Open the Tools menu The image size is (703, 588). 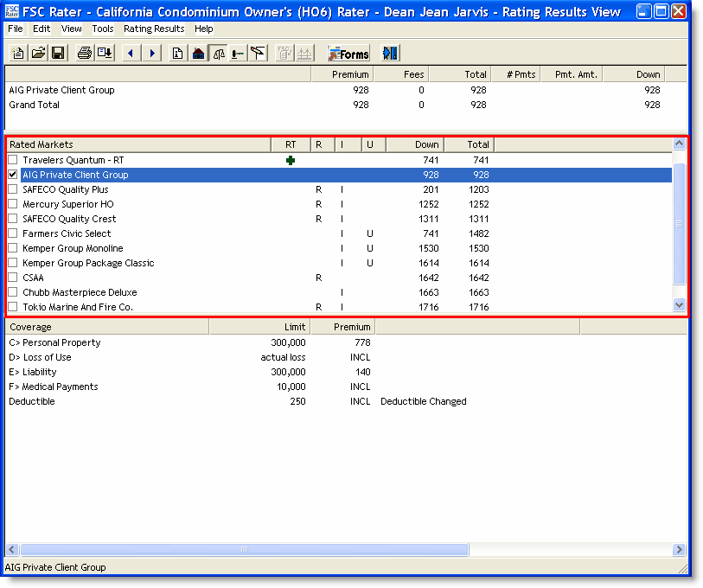click(103, 29)
